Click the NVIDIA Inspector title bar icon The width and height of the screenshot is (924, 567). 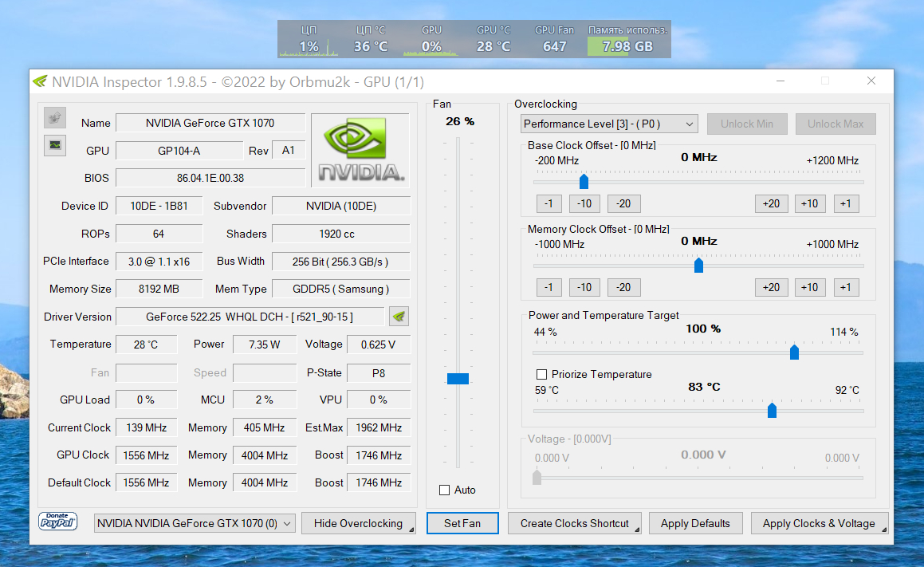40,81
